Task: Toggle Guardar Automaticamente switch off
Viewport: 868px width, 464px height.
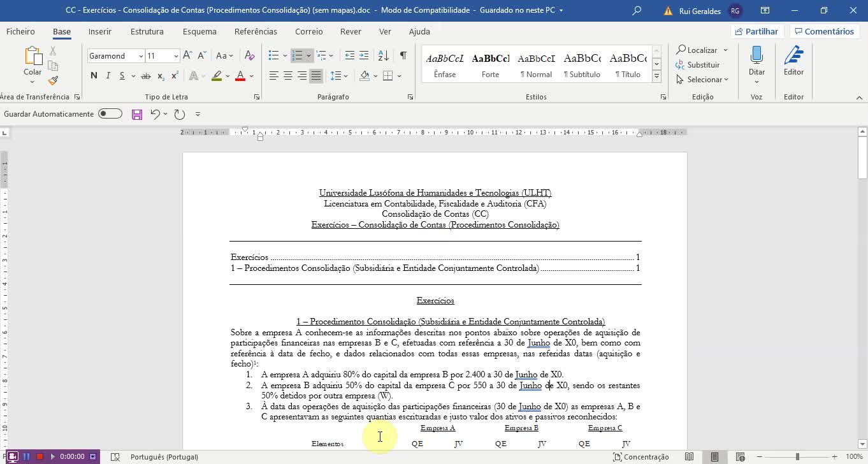Action: click(x=110, y=113)
